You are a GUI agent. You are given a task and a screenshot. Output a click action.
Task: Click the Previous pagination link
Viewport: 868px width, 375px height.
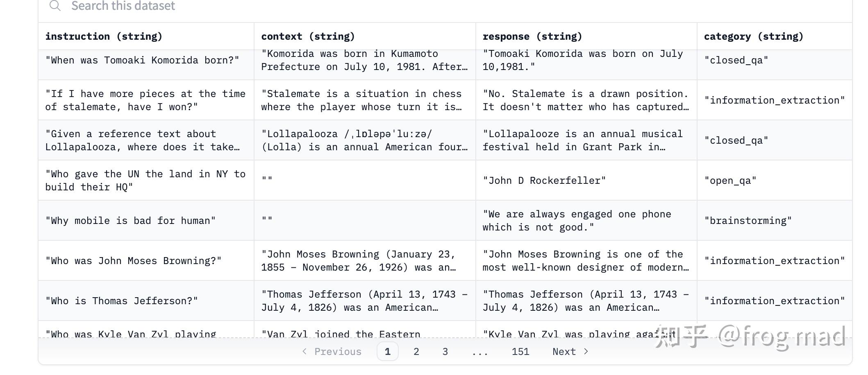pyautogui.click(x=338, y=352)
